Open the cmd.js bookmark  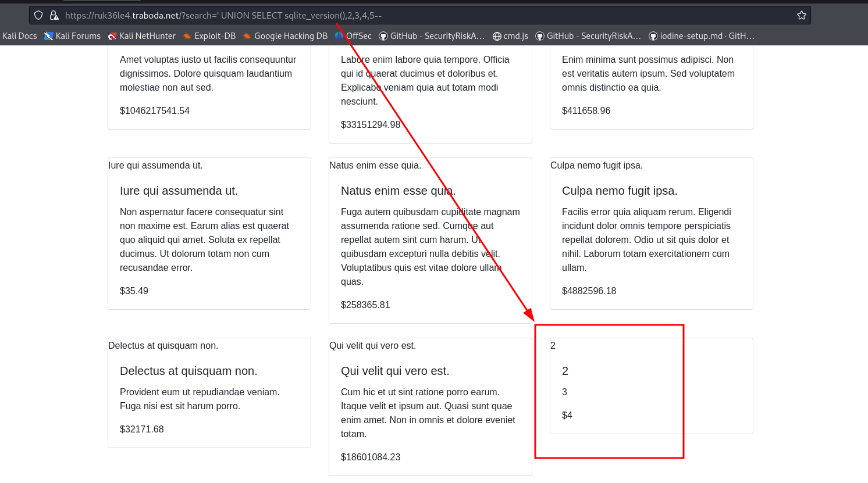[x=510, y=36]
